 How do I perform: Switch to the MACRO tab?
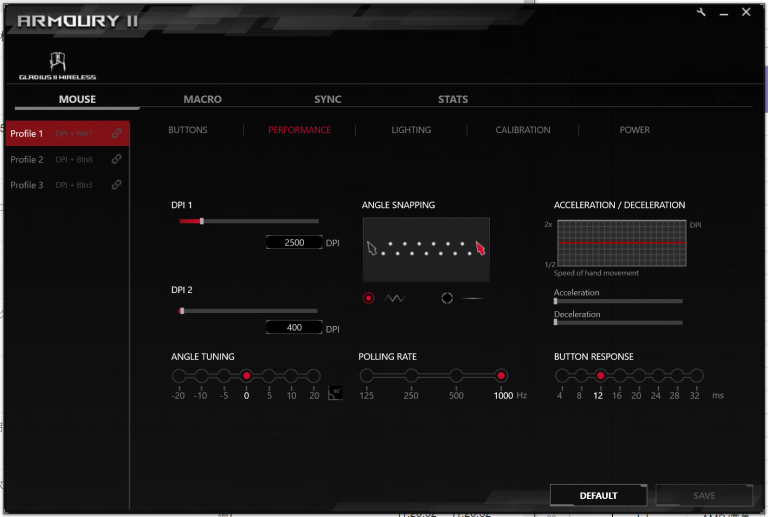pyautogui.click(x=202, y=99)
